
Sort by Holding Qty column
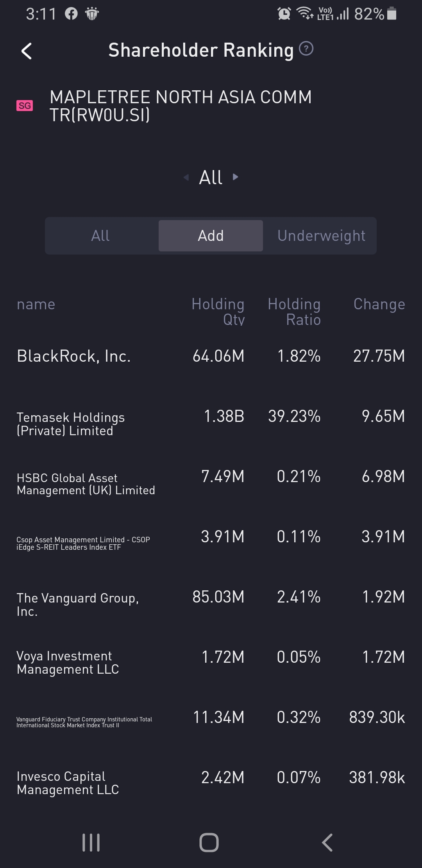218,311
